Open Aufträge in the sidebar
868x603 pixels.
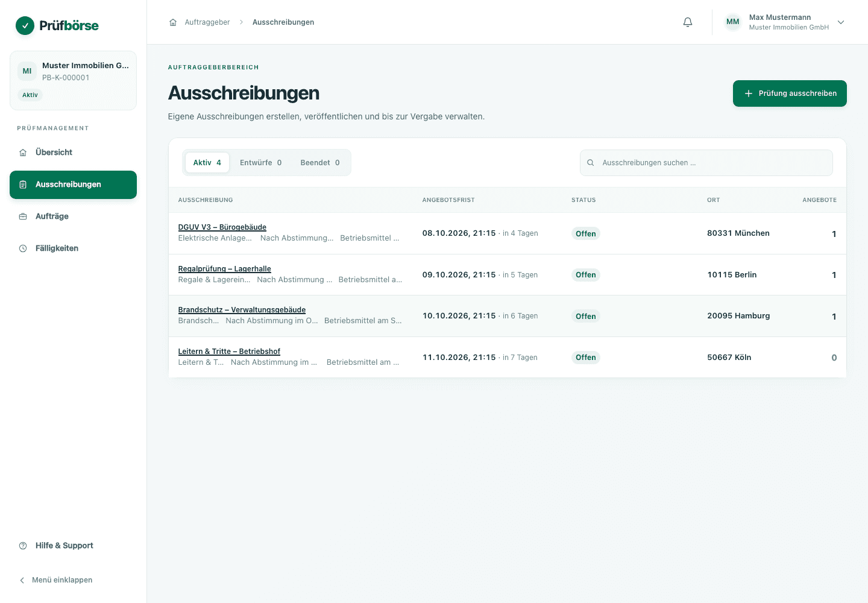click(x=73, y=216)
